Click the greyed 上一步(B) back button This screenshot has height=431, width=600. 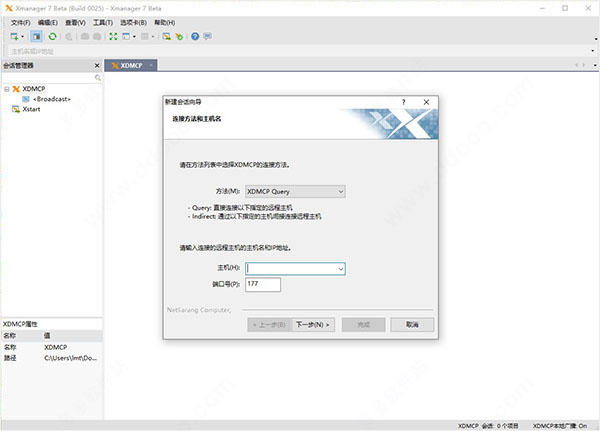tap(269, 325)
